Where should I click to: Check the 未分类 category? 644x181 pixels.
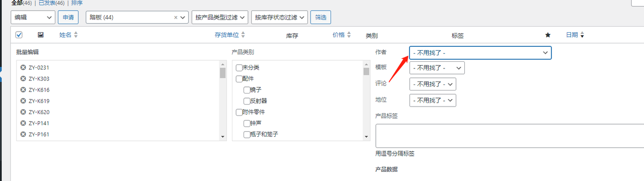click(239, 67)
